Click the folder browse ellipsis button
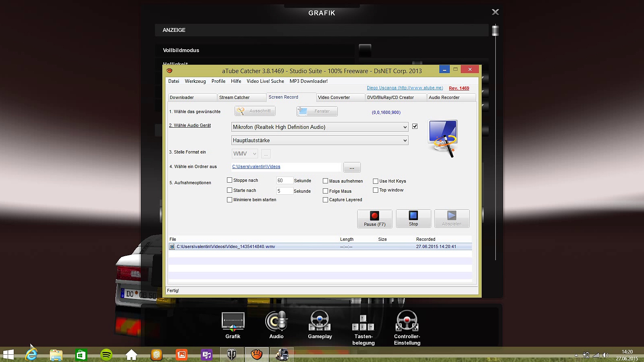Screen dimensions: 644x362 coord(352,167)
